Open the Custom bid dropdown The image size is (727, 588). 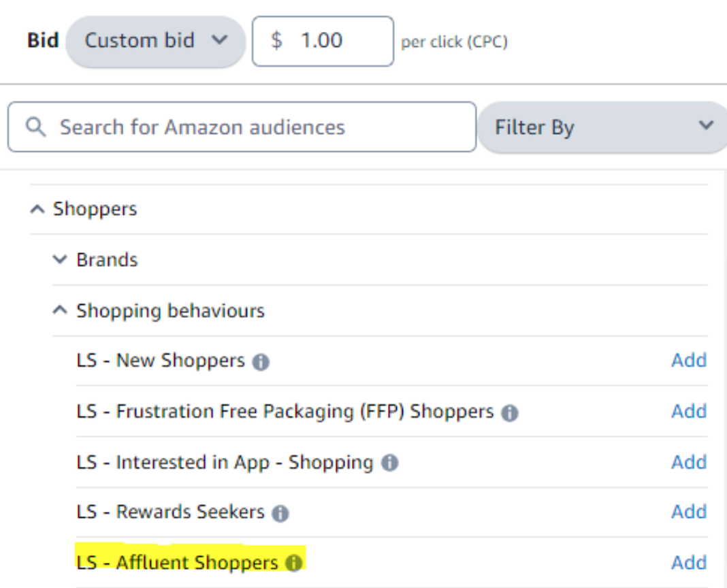click(156, 42)
